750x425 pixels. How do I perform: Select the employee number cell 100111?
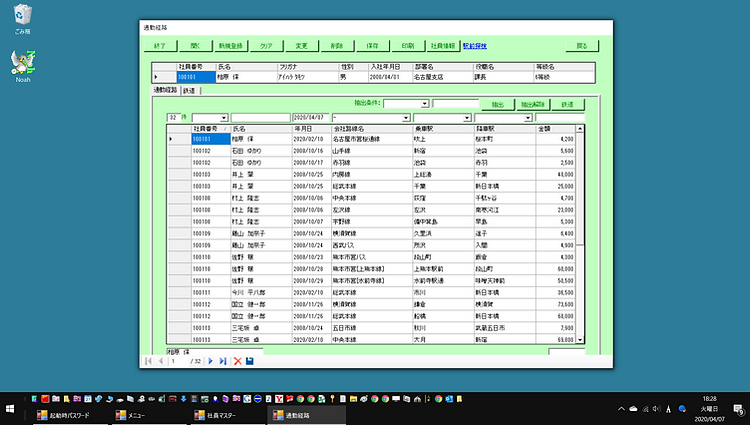point(211,293)
